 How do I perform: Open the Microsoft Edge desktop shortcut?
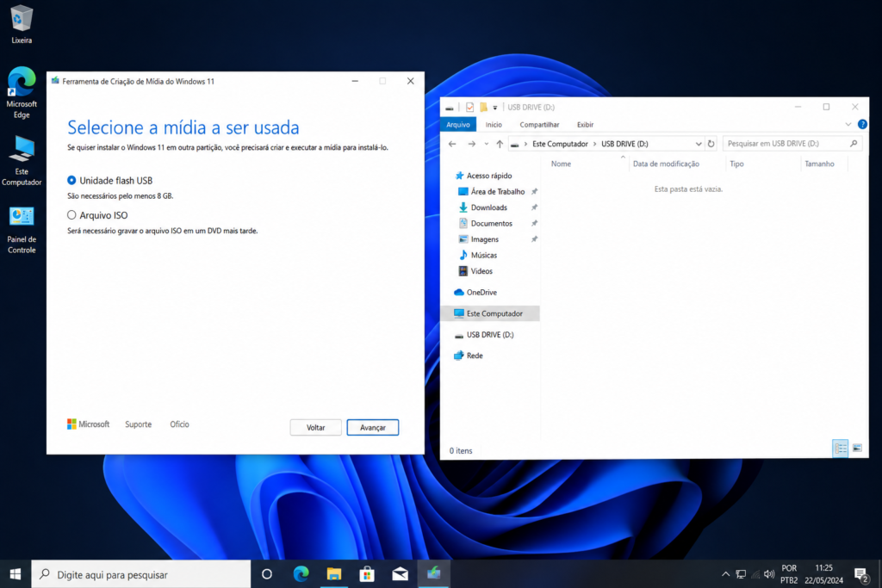coord(22,93)
